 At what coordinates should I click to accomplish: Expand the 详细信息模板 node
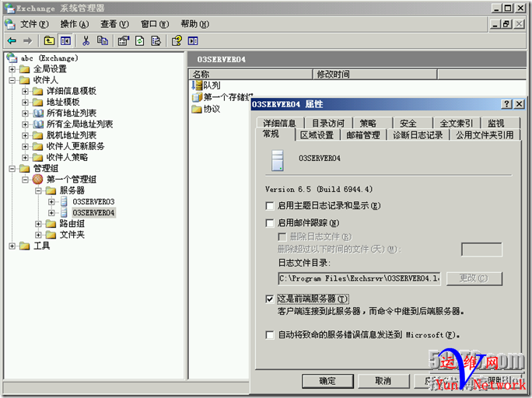25,91
